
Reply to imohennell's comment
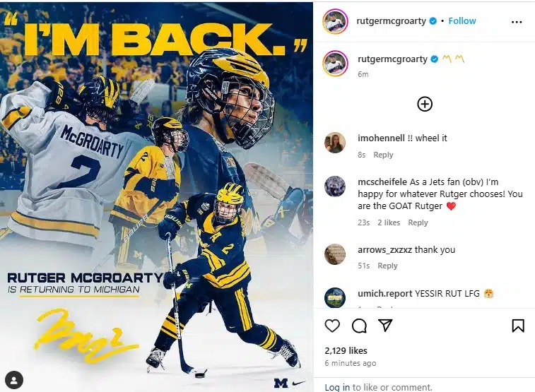pos(383,155)
